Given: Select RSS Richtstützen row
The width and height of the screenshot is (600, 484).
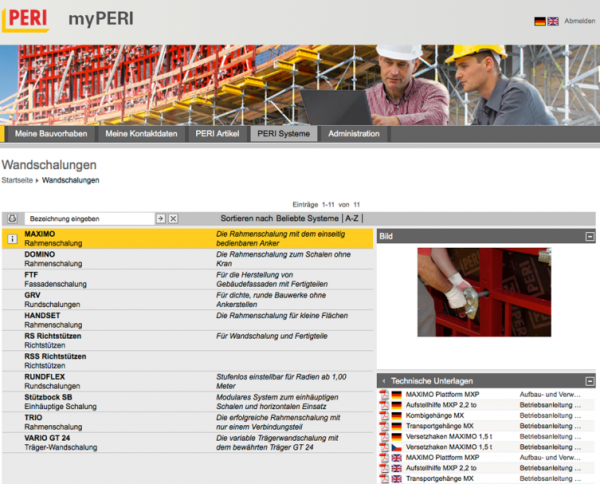Looking at the screenshot, I should point(188,361).
